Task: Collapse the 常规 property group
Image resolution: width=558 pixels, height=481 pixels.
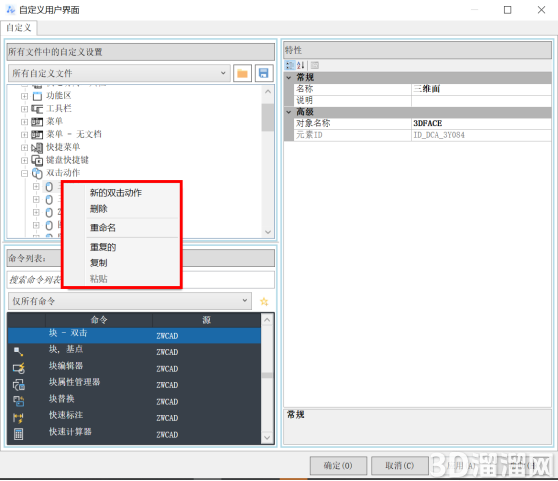Action: tap(289, 78)
